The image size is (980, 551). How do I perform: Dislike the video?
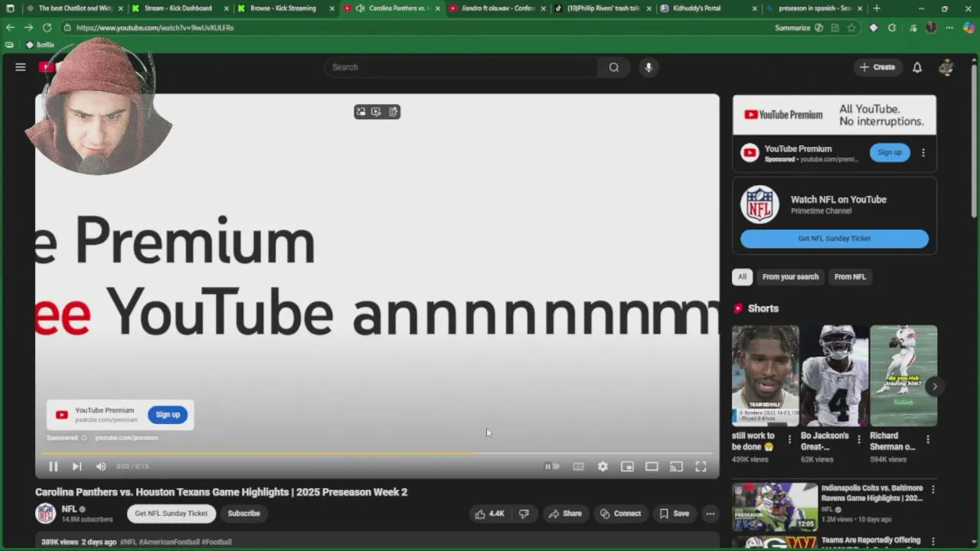(524, 514)
